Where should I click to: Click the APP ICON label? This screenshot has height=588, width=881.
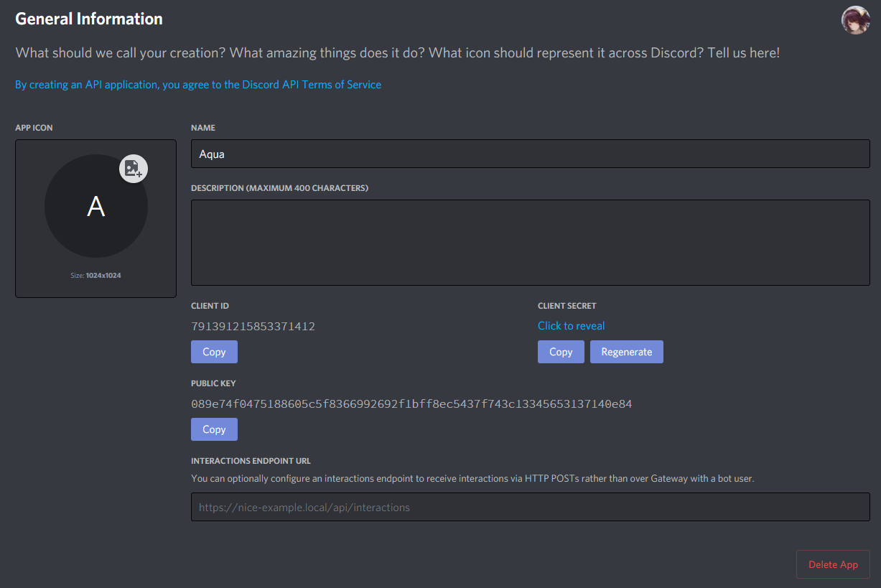[34, 128]
